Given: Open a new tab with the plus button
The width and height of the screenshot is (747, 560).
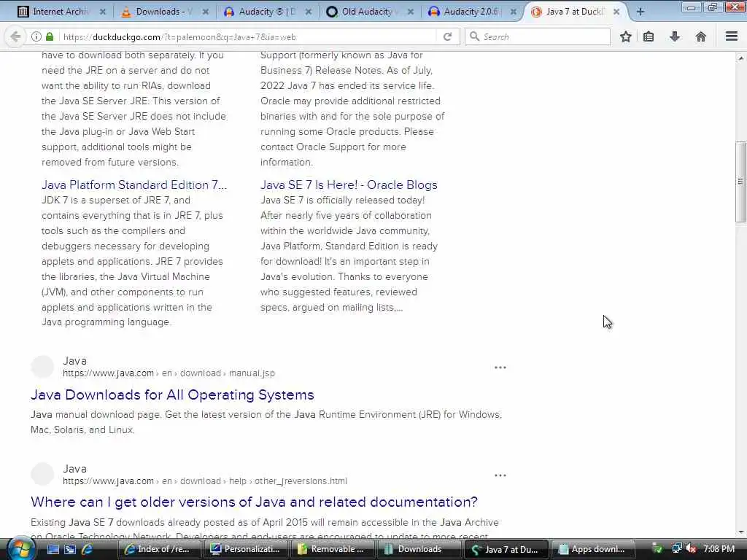Looking at the screenshot, I should click(640, 12).
